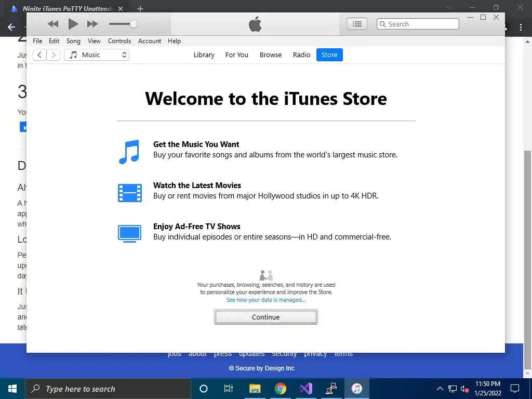Open a new browser tab with plus
The height and width of the screenshot is (399, 532).
click(x=140, y=9)
